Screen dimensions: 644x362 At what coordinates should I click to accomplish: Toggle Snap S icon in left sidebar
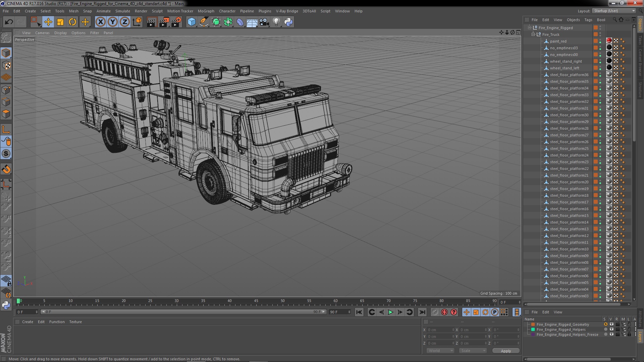tap(6, 154)
